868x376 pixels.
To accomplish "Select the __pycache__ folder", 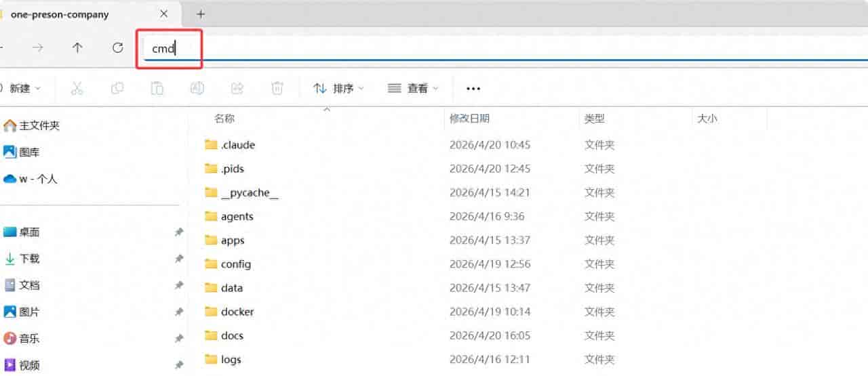I will [x=250, y=192].
